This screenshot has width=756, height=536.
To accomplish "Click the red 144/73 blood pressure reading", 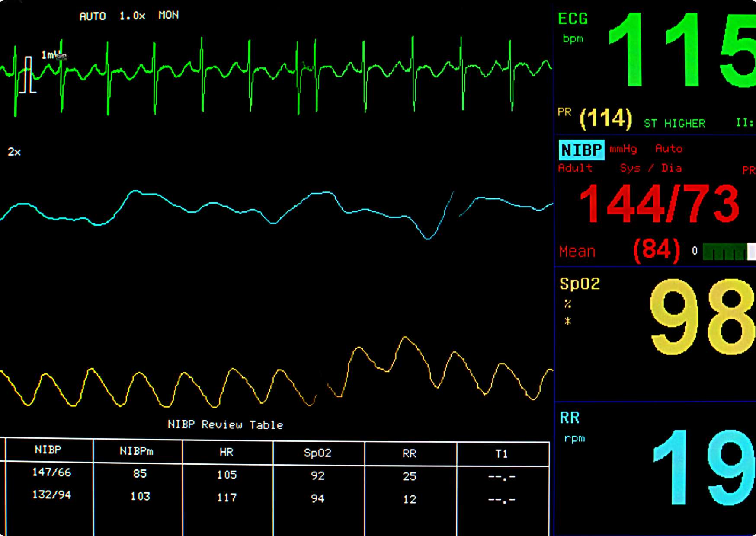I will [x=659, y=204].
